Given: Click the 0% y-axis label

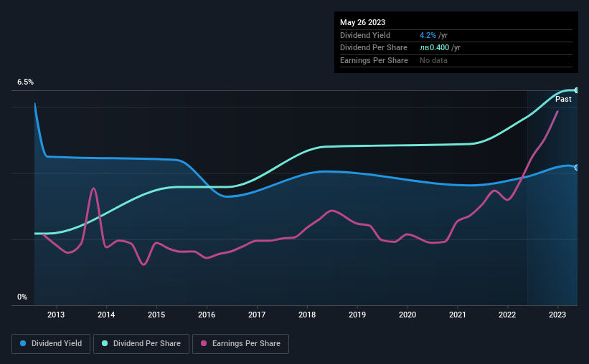Looking at the screenshot, I should 22,297.
